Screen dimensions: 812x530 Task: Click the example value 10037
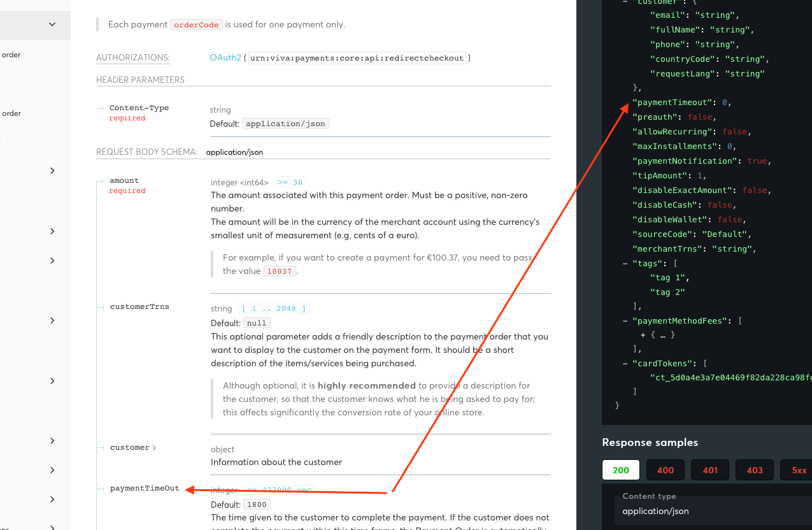(x=280, y=271)
